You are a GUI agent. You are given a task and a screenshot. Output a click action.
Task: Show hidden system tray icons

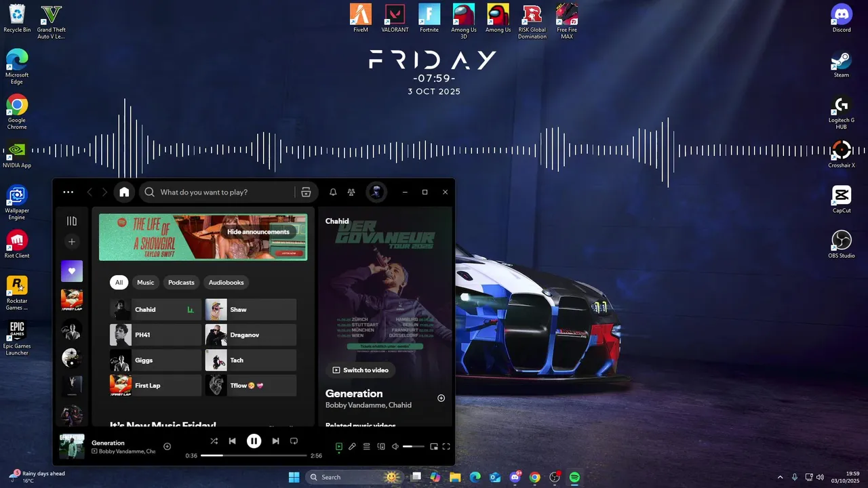coord(780,477)
